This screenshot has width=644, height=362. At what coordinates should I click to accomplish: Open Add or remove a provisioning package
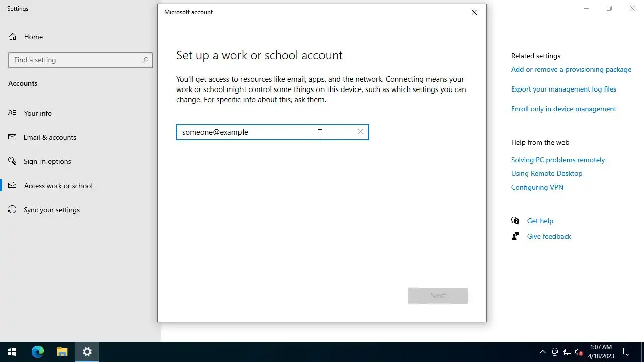571,69
